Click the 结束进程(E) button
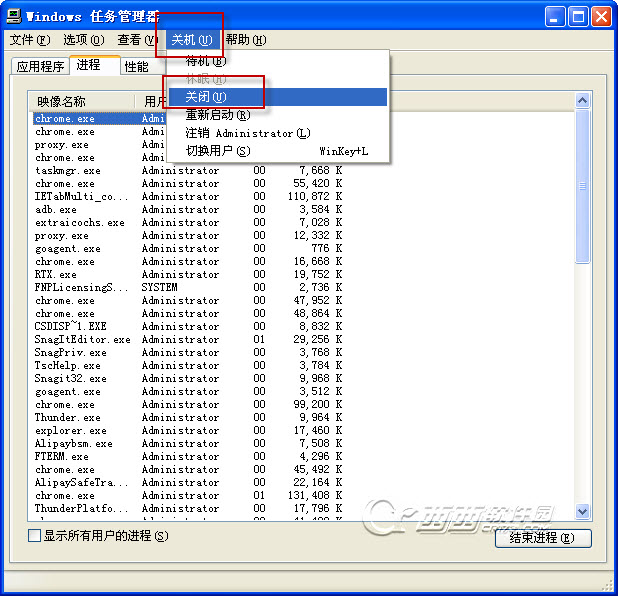618x596 pixels. click(543, 538)
